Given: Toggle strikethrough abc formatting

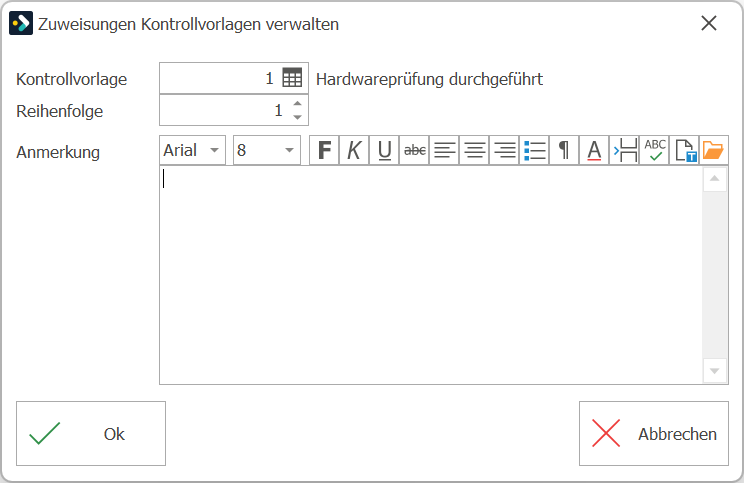Looking at the screenshot, I should click(x=414, y=150).
